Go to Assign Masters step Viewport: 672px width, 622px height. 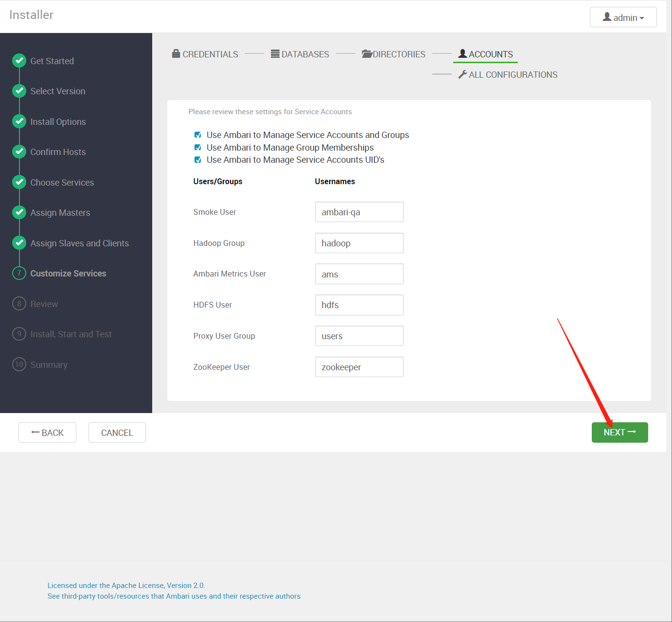[60, 213]
